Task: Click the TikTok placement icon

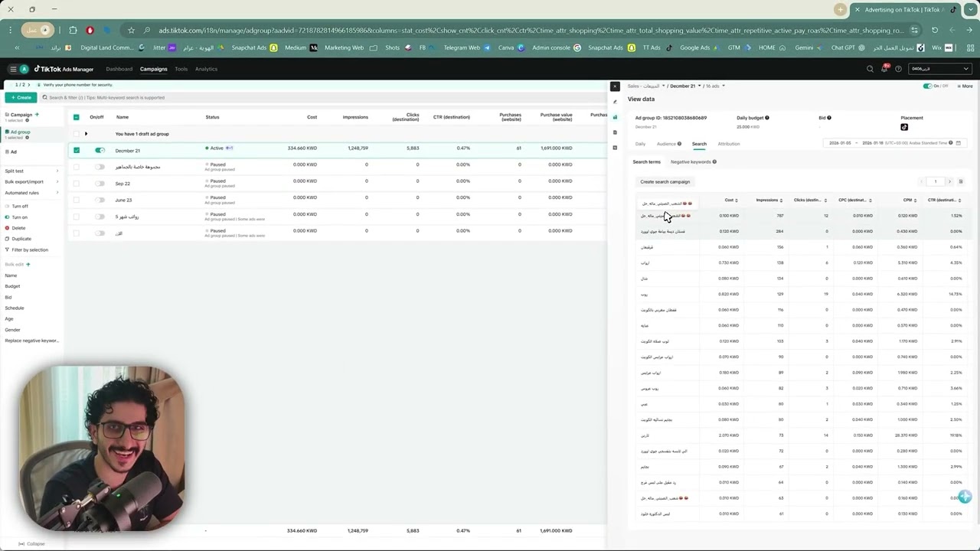Action: pos(904,127)
